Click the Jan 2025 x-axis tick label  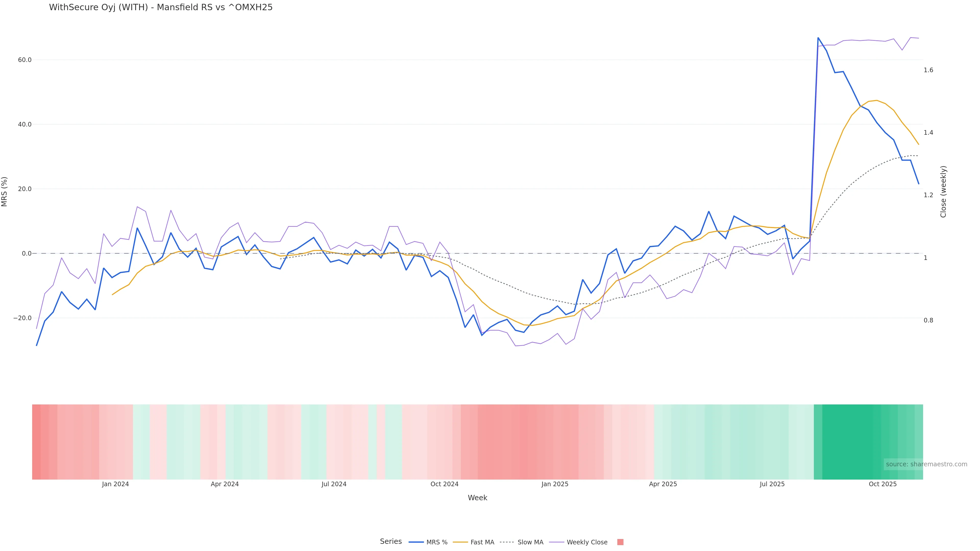pos(555,484)
